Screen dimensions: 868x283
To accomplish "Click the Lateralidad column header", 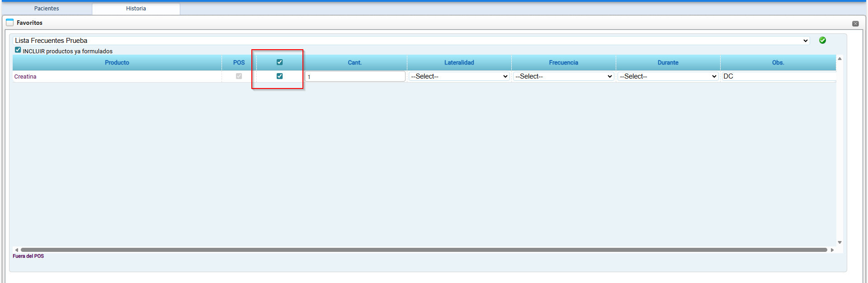I will [459, 63].
